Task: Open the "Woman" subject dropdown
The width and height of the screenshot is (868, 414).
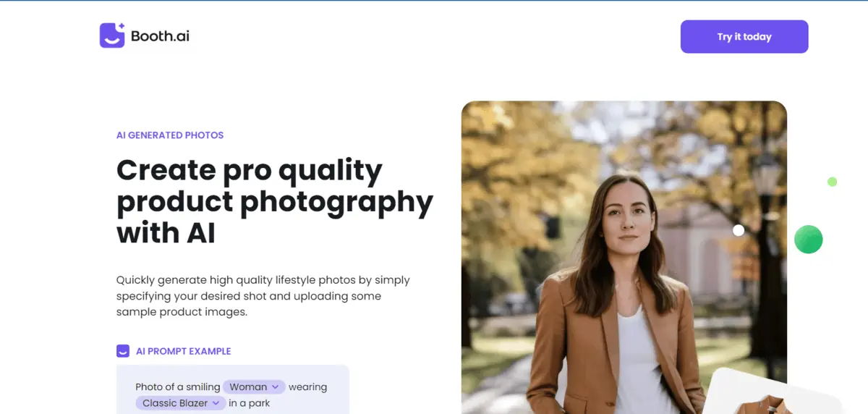Action: (254, 387)
